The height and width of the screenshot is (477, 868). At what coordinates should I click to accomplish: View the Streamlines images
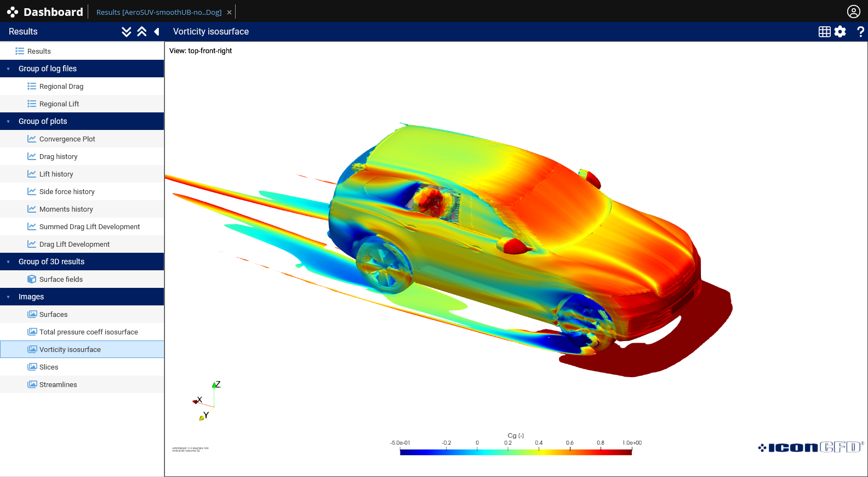(x=82, y=384)
